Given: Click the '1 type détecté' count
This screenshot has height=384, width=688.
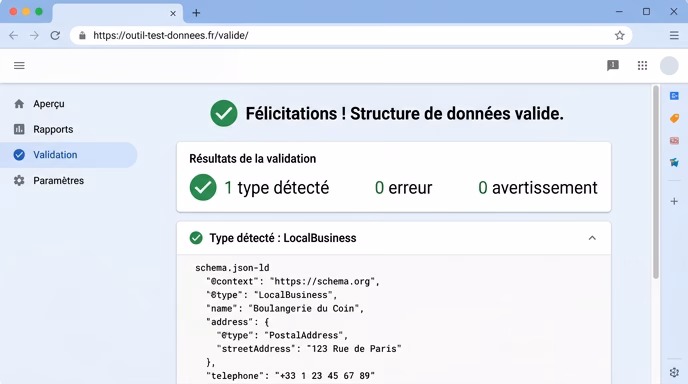Looking at the screenshot, I should 276,188.
